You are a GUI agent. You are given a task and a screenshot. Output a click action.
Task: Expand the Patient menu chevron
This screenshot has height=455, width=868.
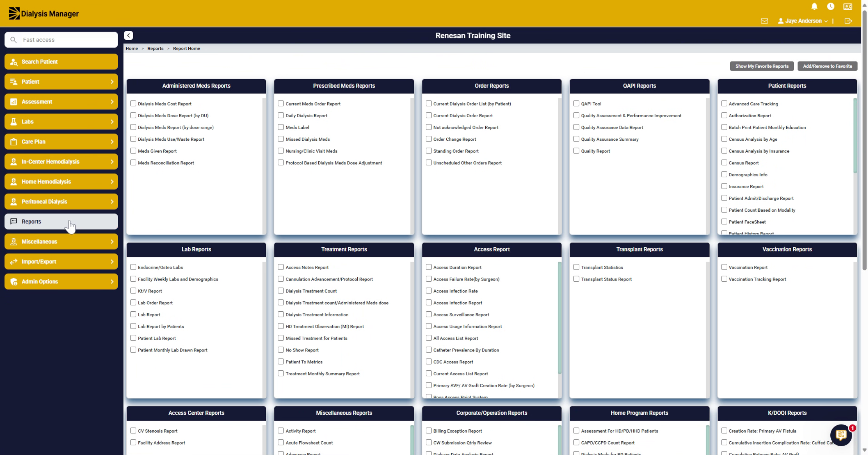112,82
